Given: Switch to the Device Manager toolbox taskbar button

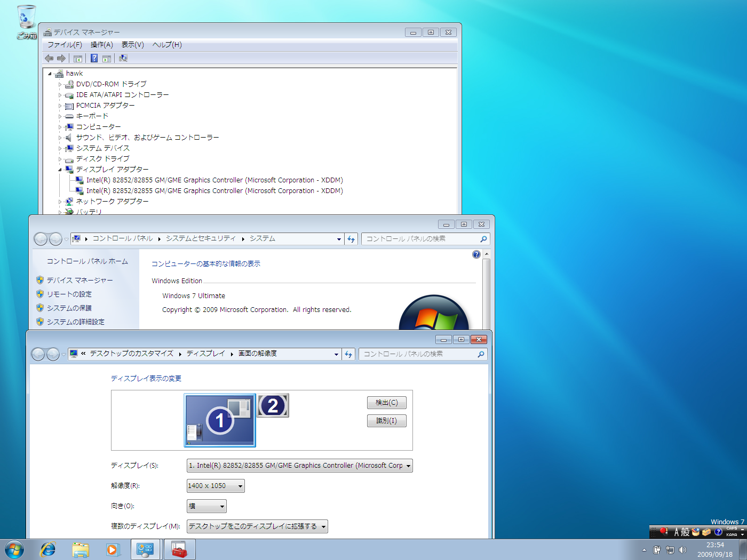Looking at the screenshot, I should pyautogui.click(x=179, y=549).
